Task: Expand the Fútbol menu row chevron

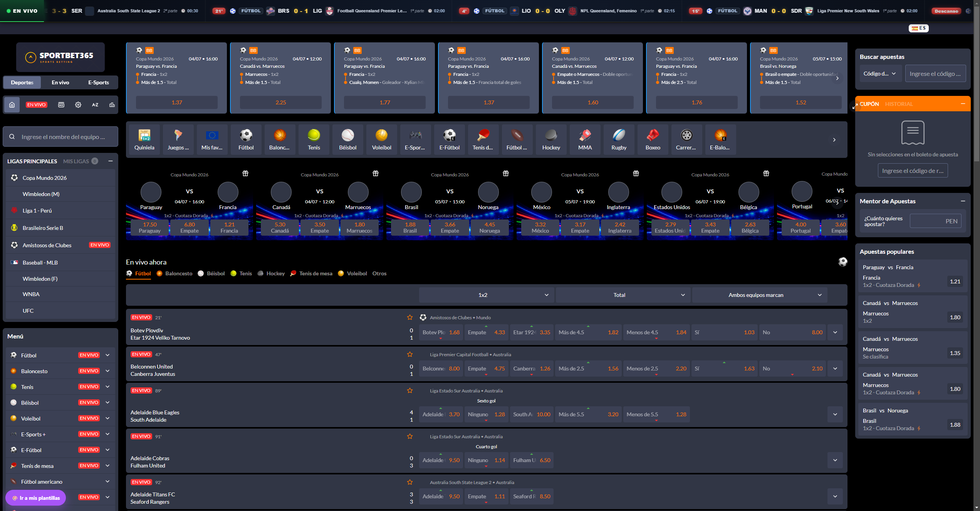Action: [x=107, y=355]
